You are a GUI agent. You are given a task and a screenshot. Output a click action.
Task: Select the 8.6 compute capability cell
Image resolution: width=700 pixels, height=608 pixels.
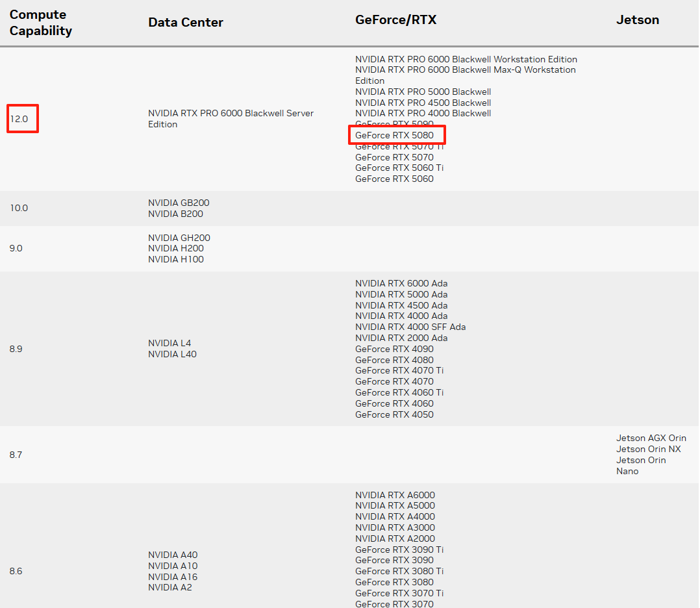(16, 572)
